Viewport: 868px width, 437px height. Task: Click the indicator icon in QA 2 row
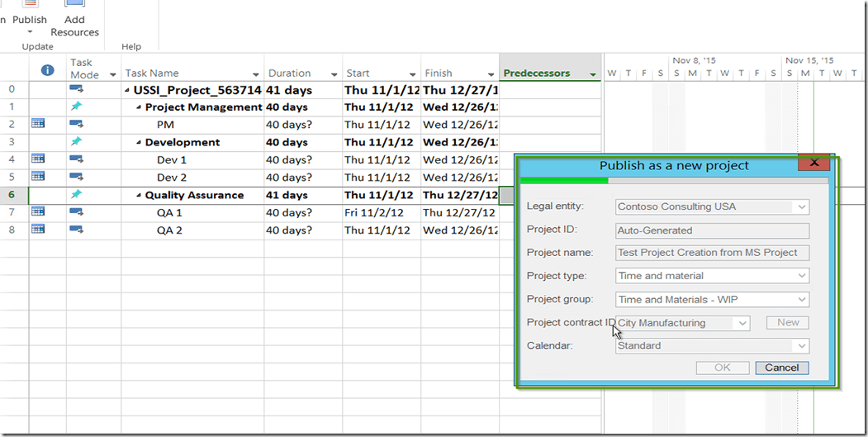[38, 230]
